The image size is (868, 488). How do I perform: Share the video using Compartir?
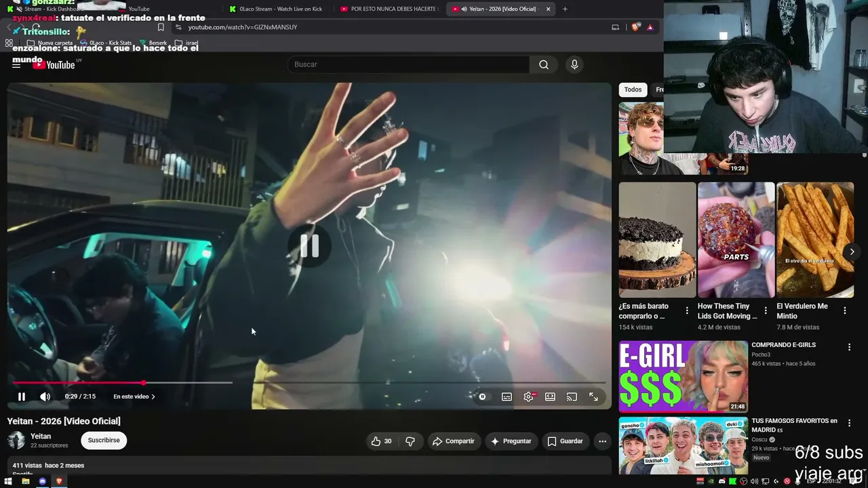pyautogui.click(x=453, y=441)
